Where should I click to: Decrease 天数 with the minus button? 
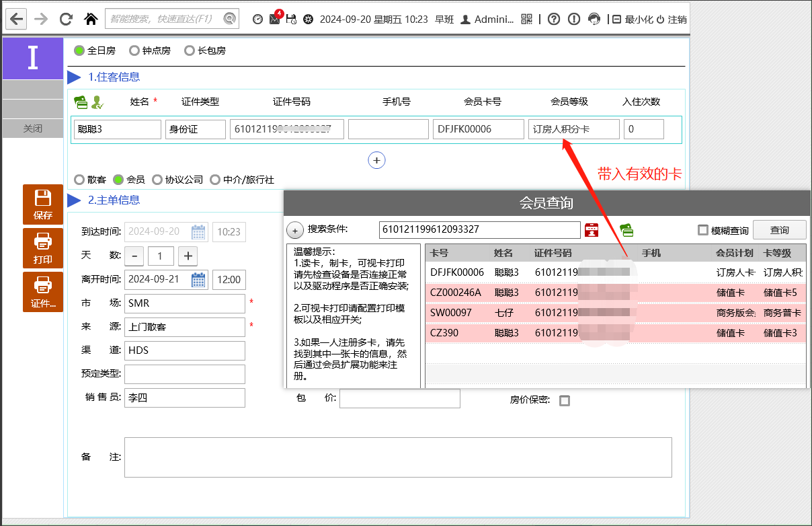tap(134, 256)
